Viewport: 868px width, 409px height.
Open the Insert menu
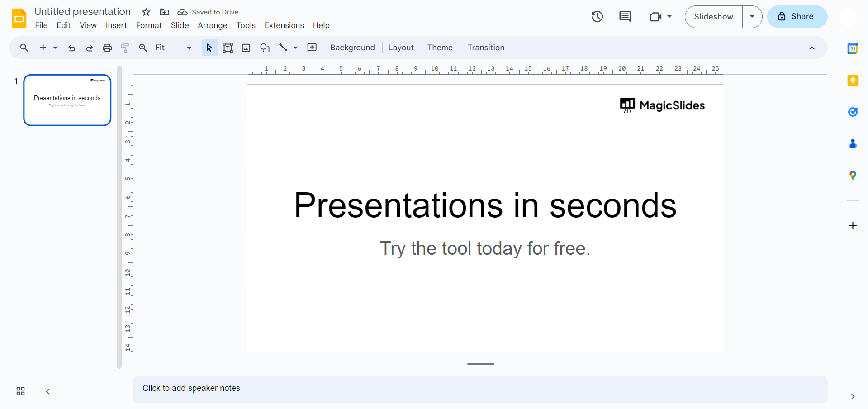click(x=116, y=25)
